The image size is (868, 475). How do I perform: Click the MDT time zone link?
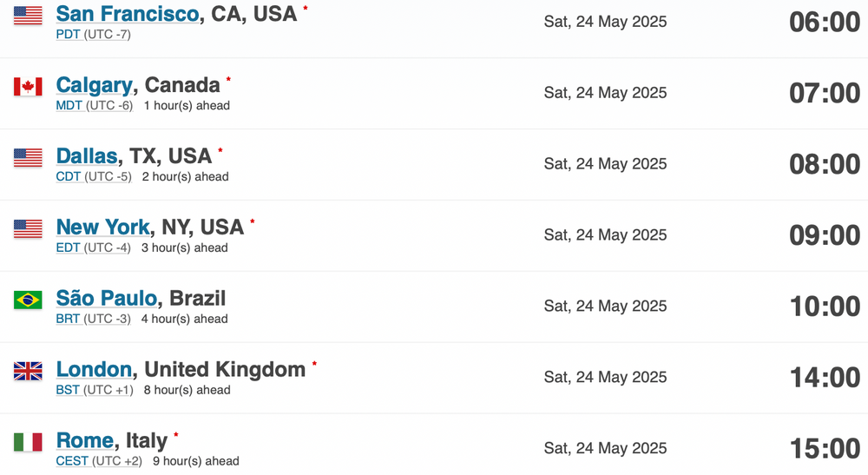pyautogui.click(x=69, y=106)
